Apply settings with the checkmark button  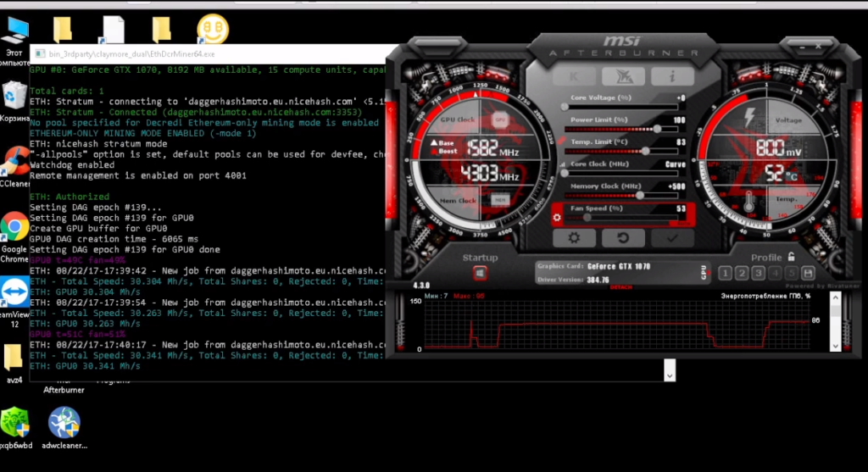[671, 239]
